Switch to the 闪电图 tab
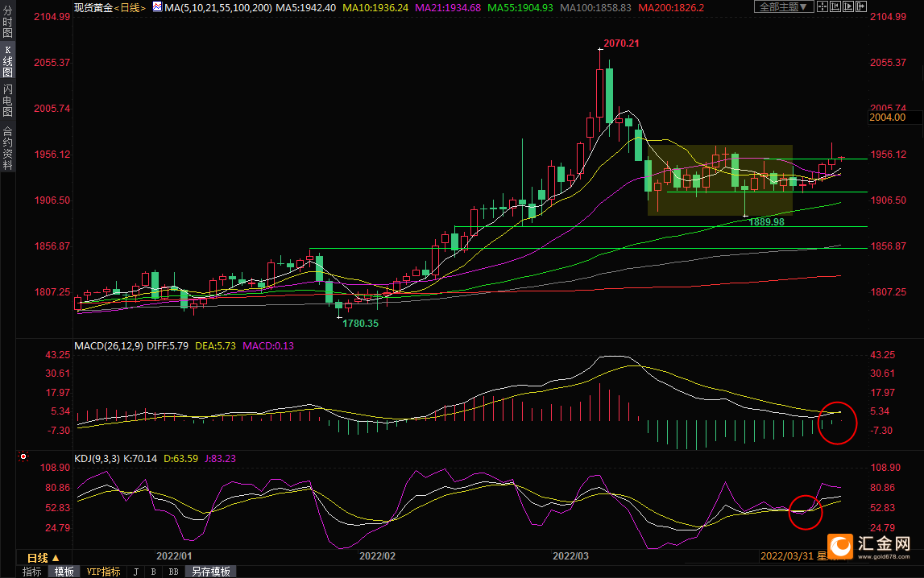This screenshot has height=578, width=924. 8,101
